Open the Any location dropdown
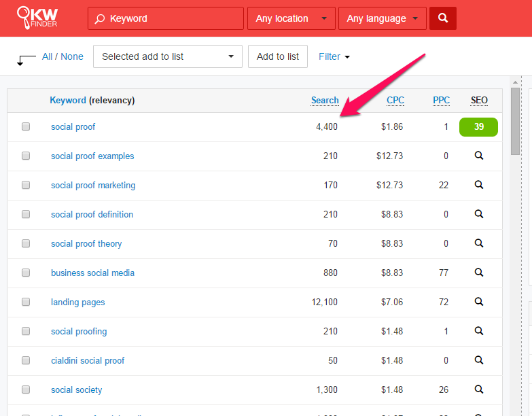Image resolution: width=532 pixels, height=416 pixels. pyautogui.click(x=291, y=18)
